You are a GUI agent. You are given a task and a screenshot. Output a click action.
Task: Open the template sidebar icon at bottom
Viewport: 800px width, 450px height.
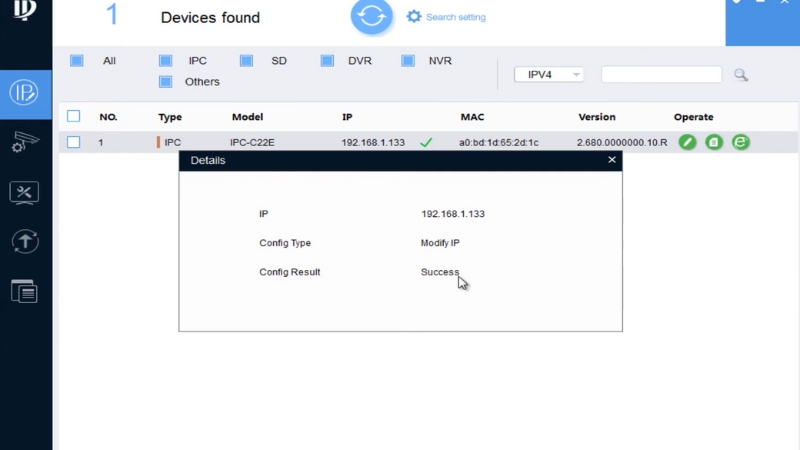click(25, 290)
